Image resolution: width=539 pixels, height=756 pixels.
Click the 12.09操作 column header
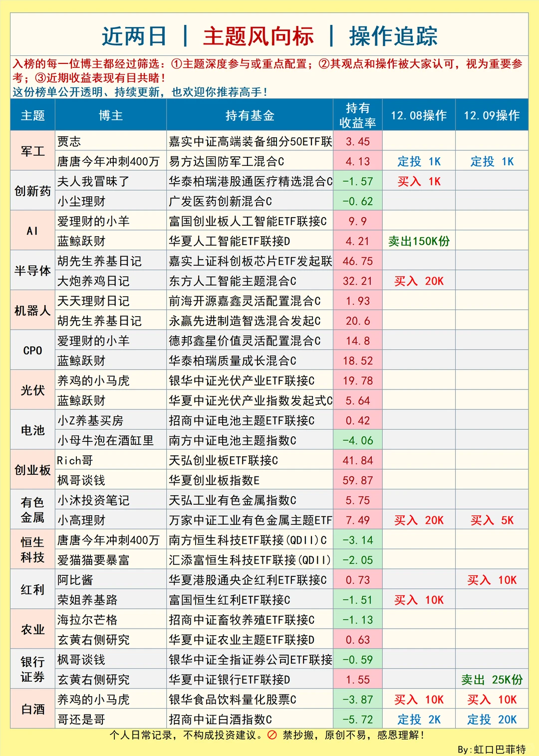491,115
